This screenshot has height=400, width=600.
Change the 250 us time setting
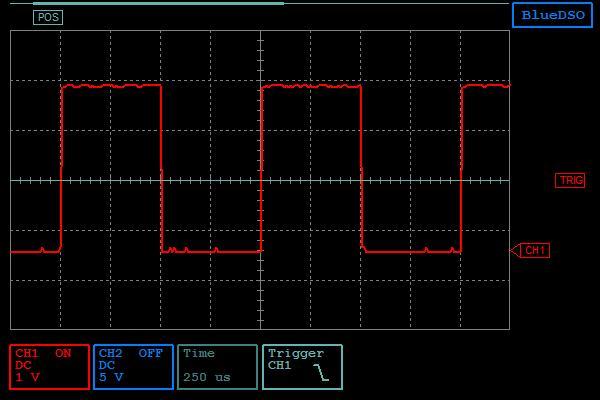click(x=207, y=377)
